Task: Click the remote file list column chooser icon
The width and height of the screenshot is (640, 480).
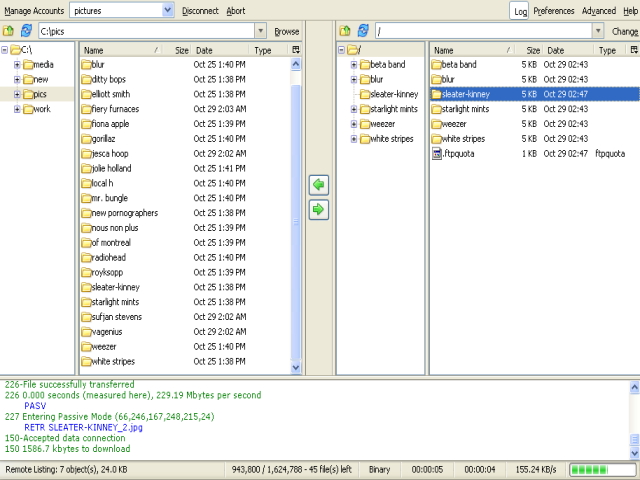Action: [x=633, y=49]
